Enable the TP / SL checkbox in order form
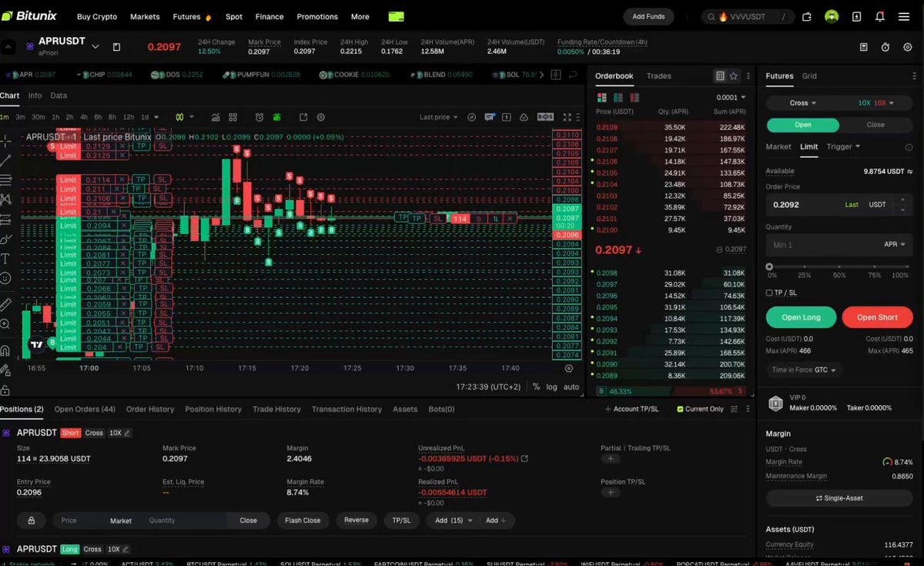924x566 pixels. point(769,293)
